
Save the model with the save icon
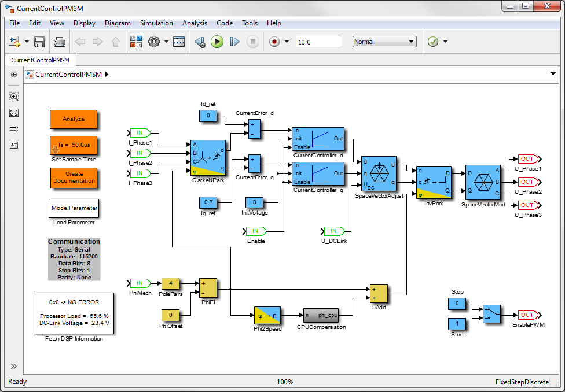tap(39, 41)
